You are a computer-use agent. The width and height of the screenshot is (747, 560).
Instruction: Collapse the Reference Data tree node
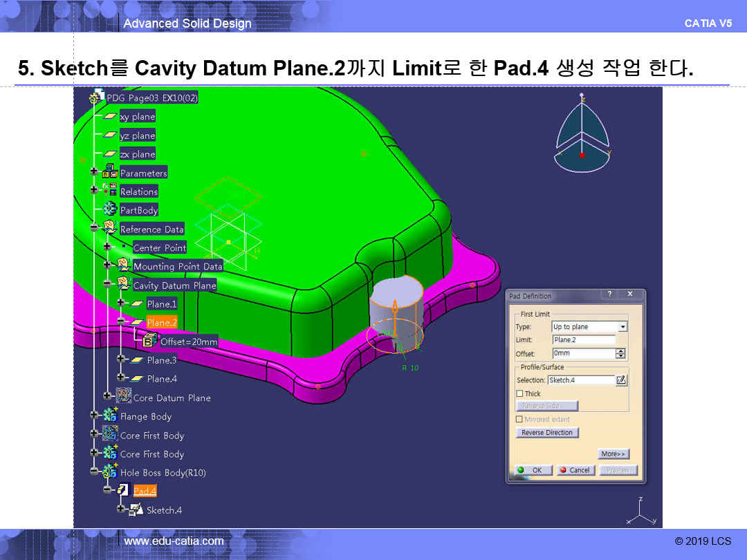point(94,228)
